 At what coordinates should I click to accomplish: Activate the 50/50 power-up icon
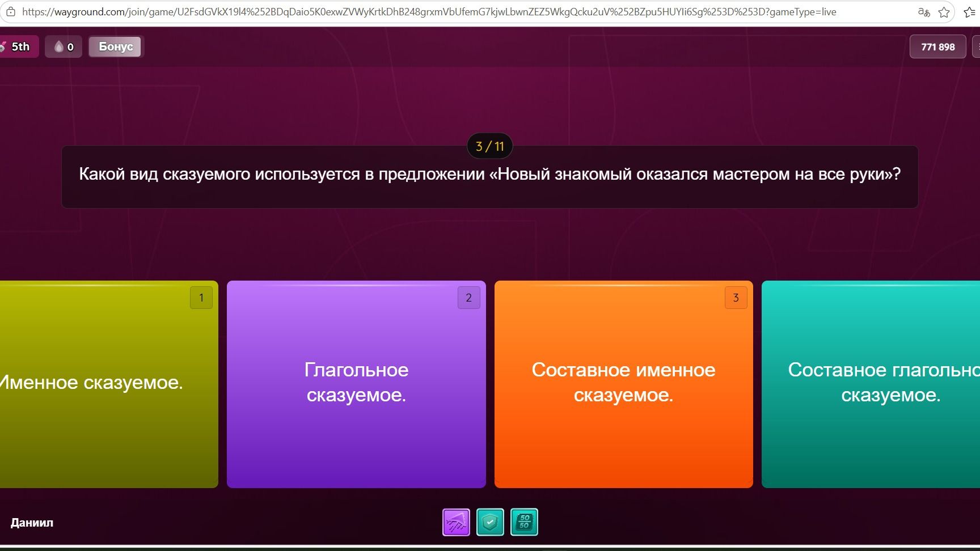(x=524, y=522)
